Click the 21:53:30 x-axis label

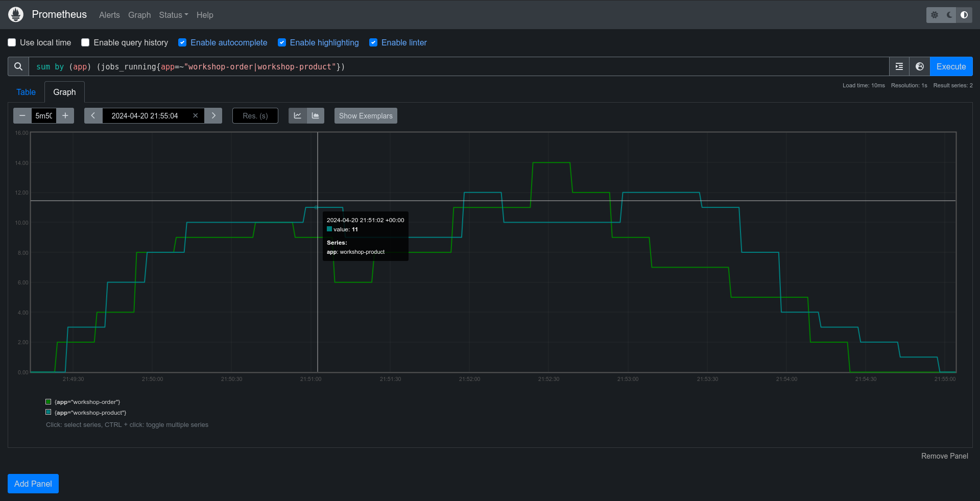coord(707,379)
